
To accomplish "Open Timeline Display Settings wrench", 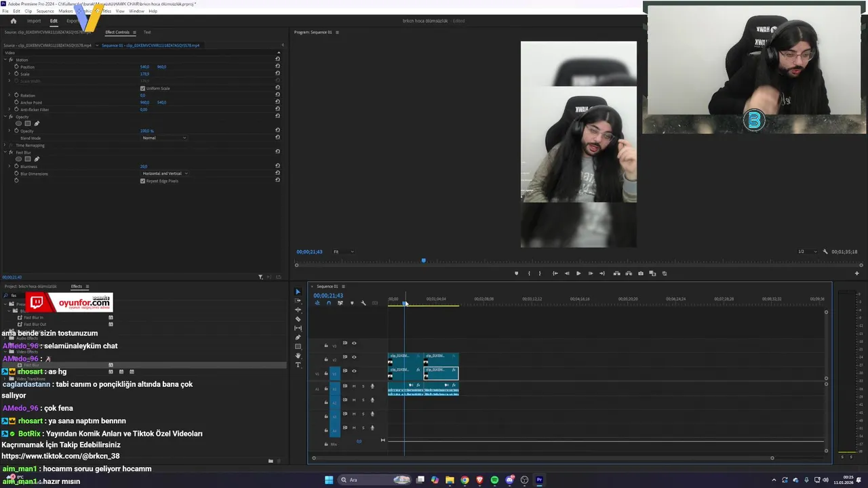I will [363, 303].
